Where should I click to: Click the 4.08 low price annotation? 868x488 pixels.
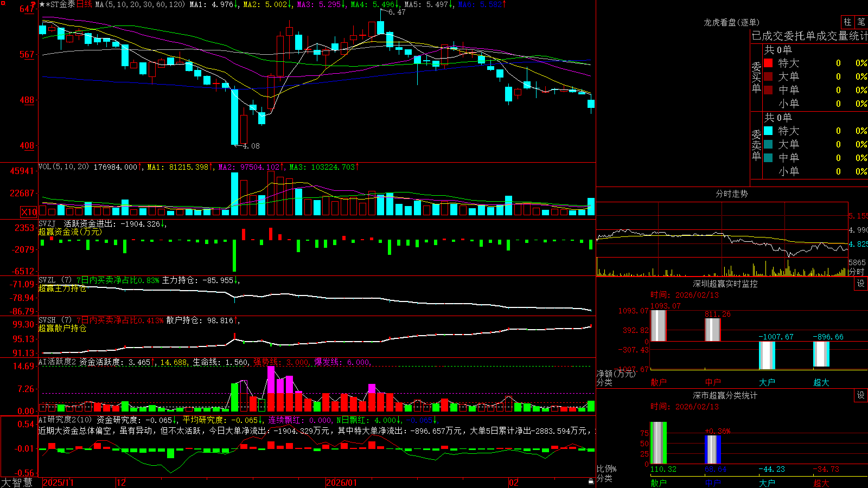tap(251, 146)
